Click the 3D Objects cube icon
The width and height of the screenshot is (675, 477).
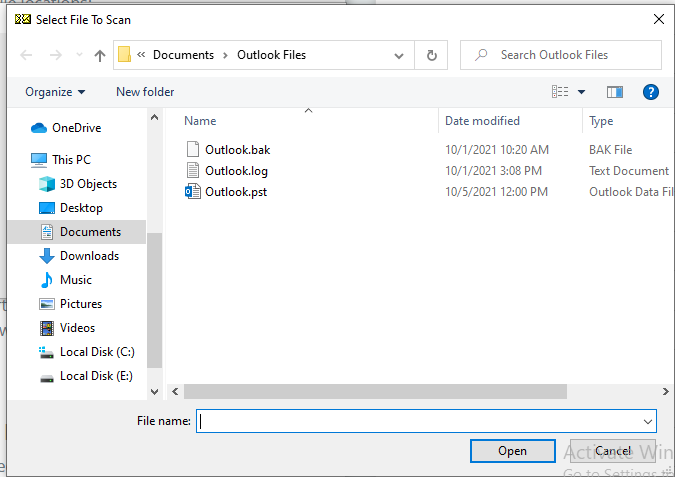[x=47, y=184]
